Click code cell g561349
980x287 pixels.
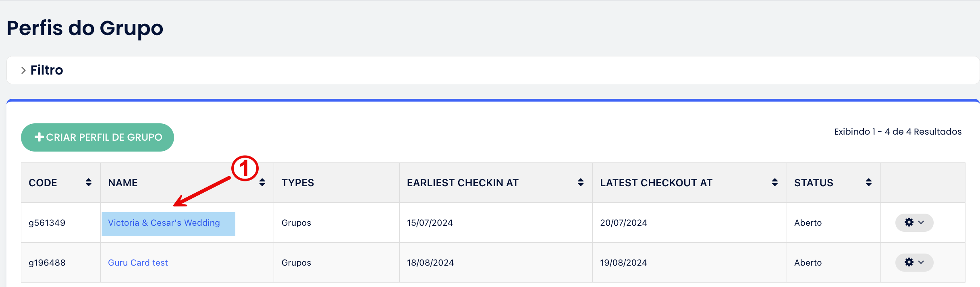point(47,223)
